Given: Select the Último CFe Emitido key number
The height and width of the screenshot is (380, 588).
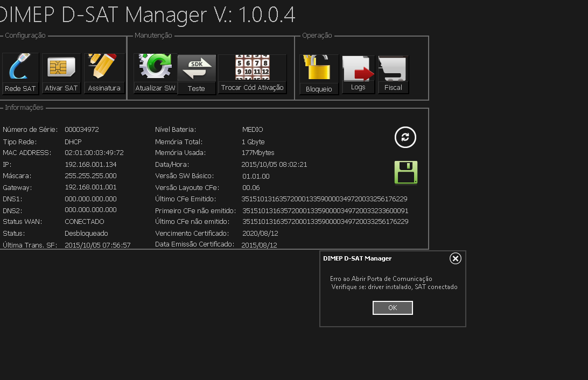Looking at the screenshot, I should [324, 199].
